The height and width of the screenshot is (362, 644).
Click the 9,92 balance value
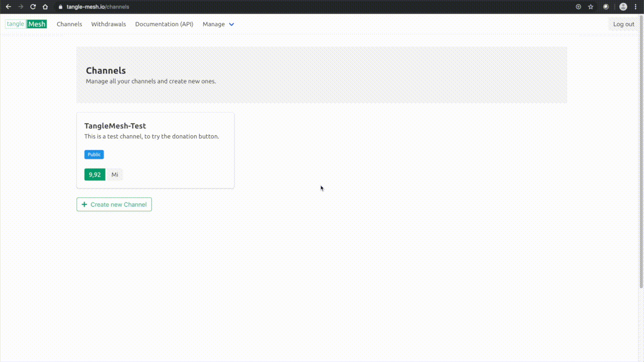95,174
